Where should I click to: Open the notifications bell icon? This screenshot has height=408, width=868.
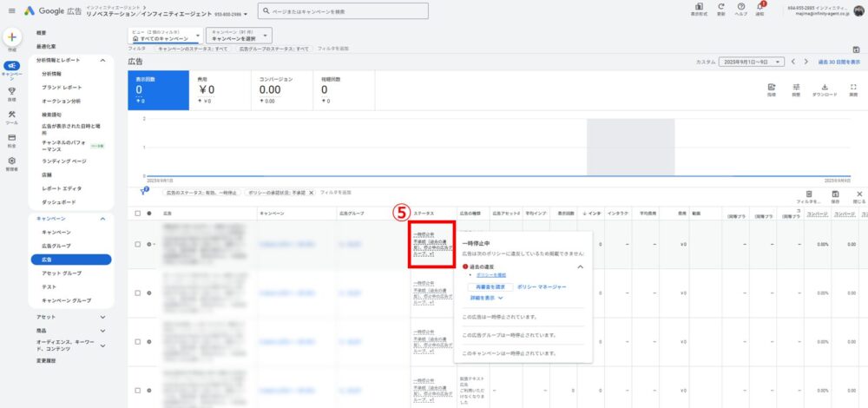(x=760, y=8)
